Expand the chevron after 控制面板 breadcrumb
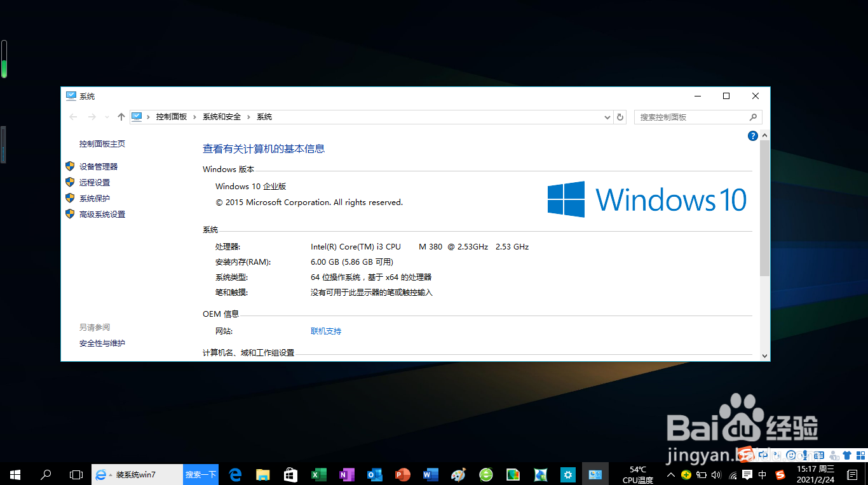Viewport: 868px width, 485px height. click(x=195, y=117)
